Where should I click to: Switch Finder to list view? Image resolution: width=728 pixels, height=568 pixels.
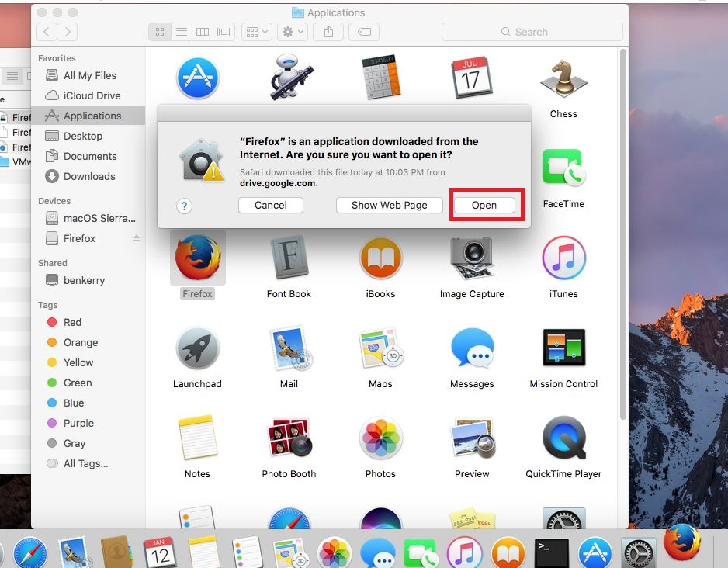pyautogui.click(x=182, y=32)
